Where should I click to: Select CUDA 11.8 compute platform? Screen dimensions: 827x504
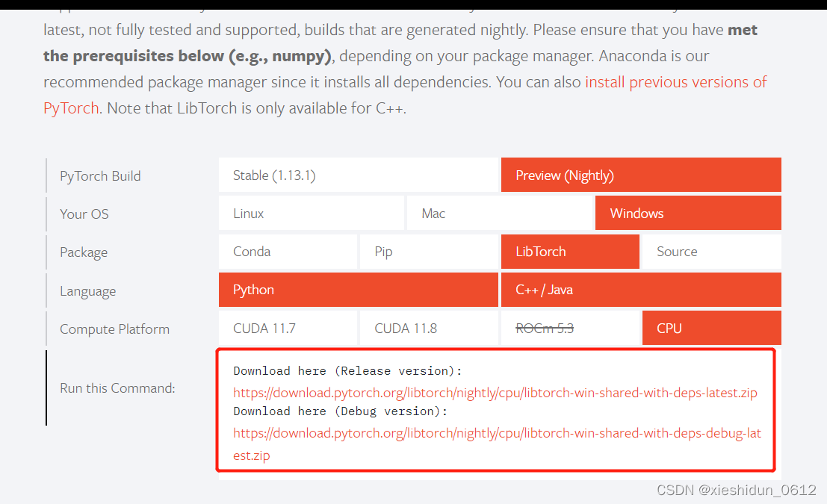tap(429, 328)
